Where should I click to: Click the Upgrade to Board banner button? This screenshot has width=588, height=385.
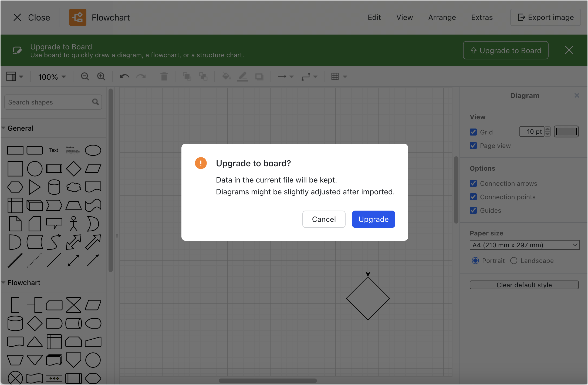tap(506, 50)
